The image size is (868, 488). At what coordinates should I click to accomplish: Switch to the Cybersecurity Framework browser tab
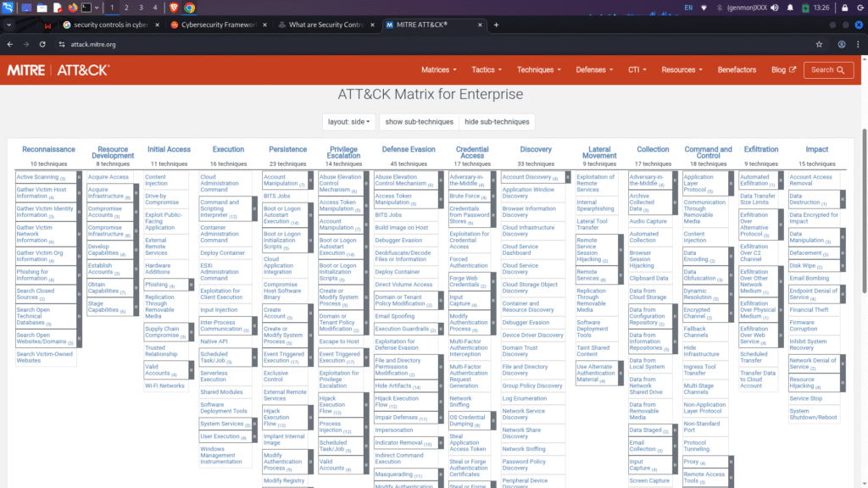(214, 25)
